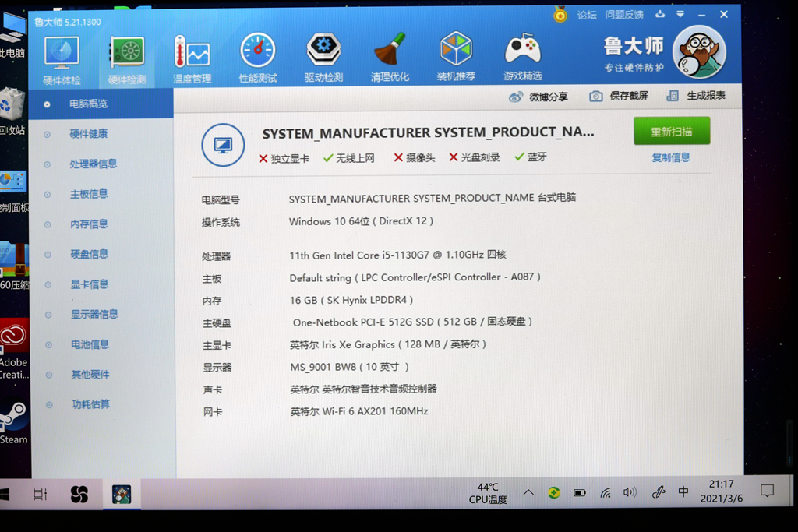Click the One-Netbook PCI-E 512G SSD text
The height and width of the screenshot is (532, 798).
[413, 322]
